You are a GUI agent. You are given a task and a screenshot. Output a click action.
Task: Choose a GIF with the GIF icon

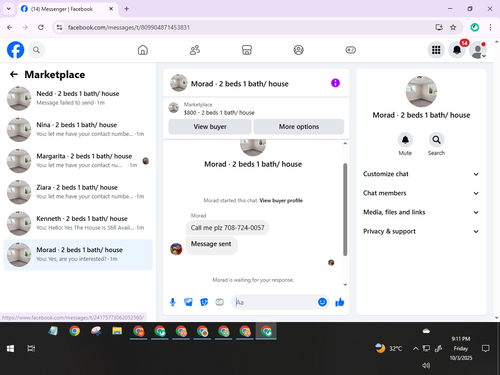coord(219,302)
